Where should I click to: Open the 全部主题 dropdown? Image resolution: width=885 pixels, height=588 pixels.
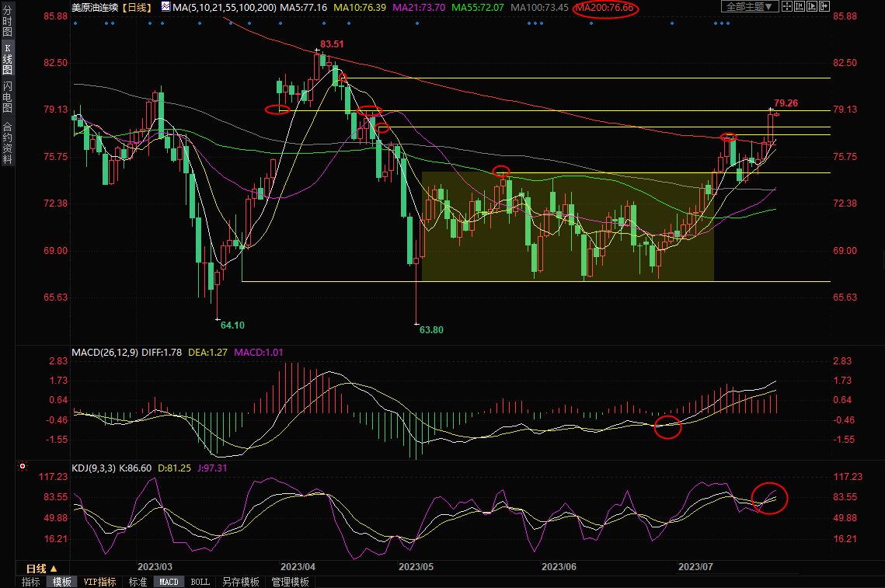point(749,7)
